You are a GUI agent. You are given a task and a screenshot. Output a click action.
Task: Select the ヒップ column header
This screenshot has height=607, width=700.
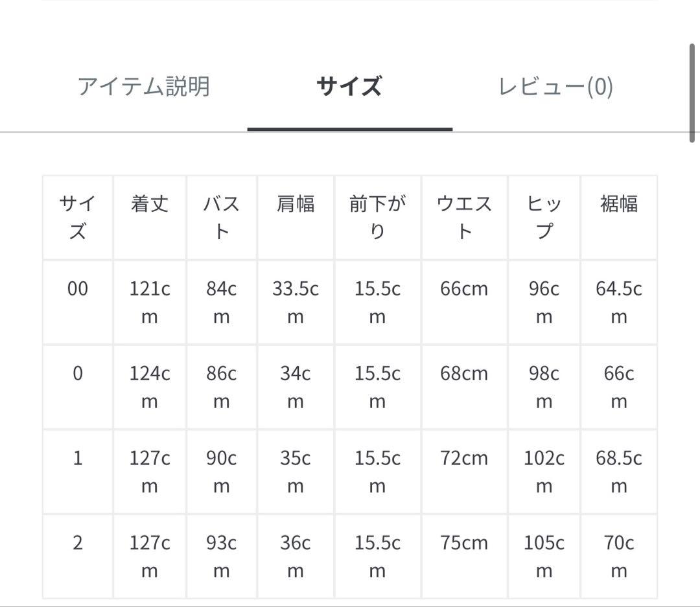pyautogui.click(x=544, y=216)
